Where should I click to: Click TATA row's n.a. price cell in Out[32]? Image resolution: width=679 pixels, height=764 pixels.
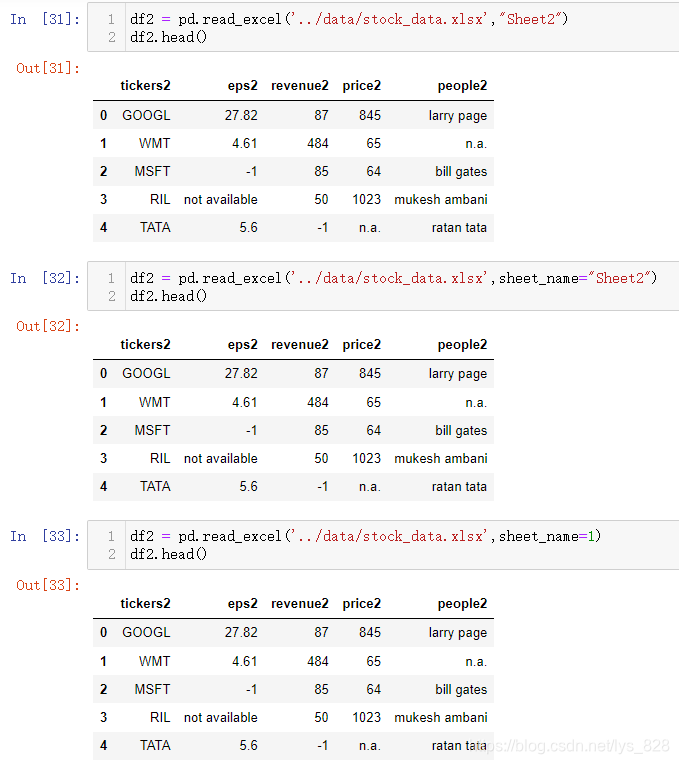pyautogui.click(x=370, y=486)
